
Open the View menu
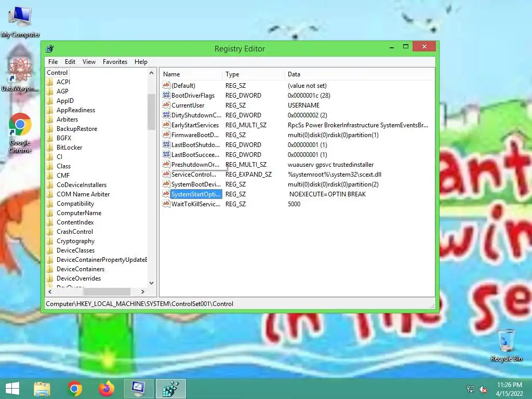click(x=89, y=62)
